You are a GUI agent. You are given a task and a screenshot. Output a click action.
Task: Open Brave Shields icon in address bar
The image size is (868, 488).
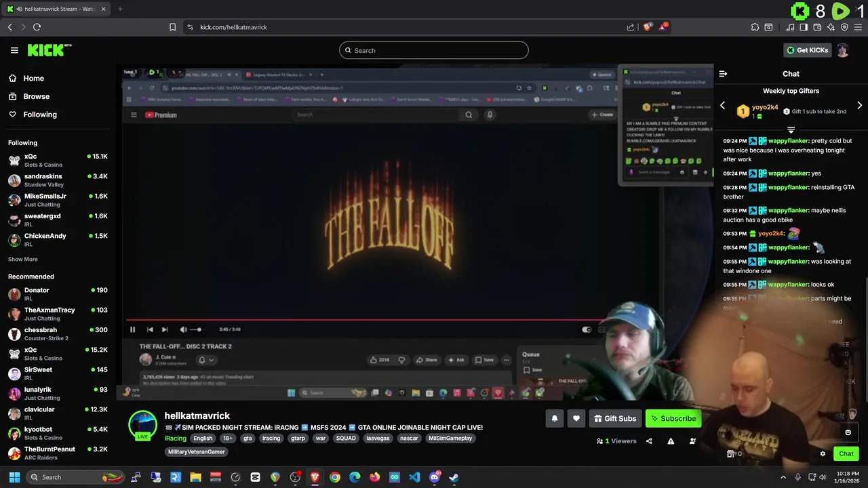(x=648, y=27)
